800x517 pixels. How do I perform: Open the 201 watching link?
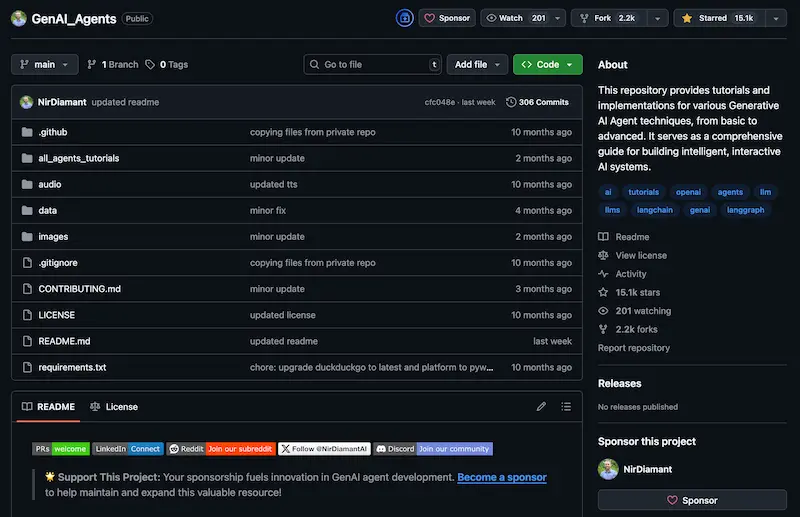point(635,311)
